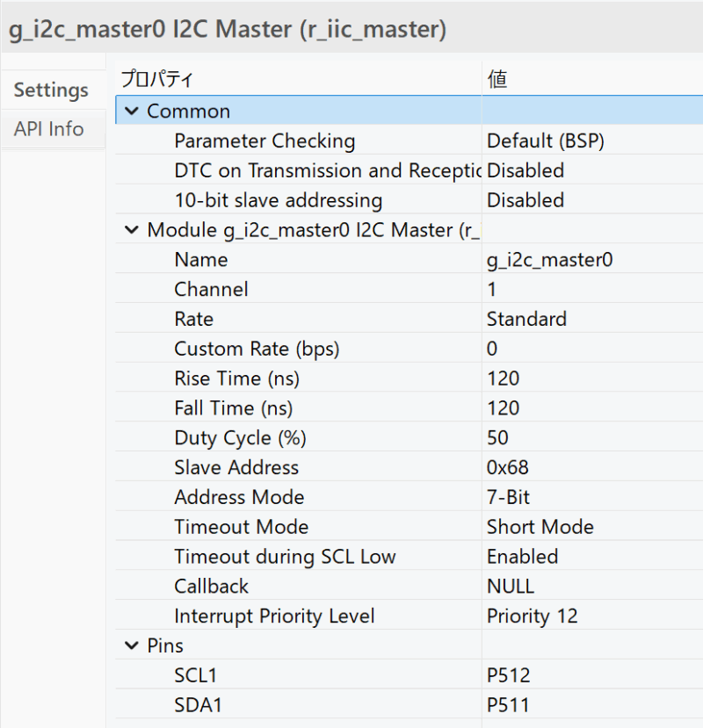Collapse the Pins section
Screen dimensions: 703x728
(132, 645)
